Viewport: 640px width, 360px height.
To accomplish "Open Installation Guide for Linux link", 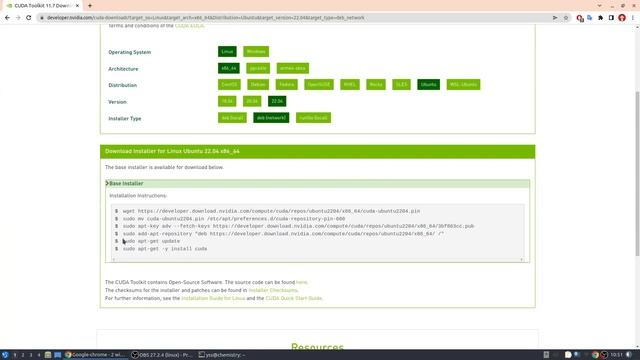I will [213, 298].
